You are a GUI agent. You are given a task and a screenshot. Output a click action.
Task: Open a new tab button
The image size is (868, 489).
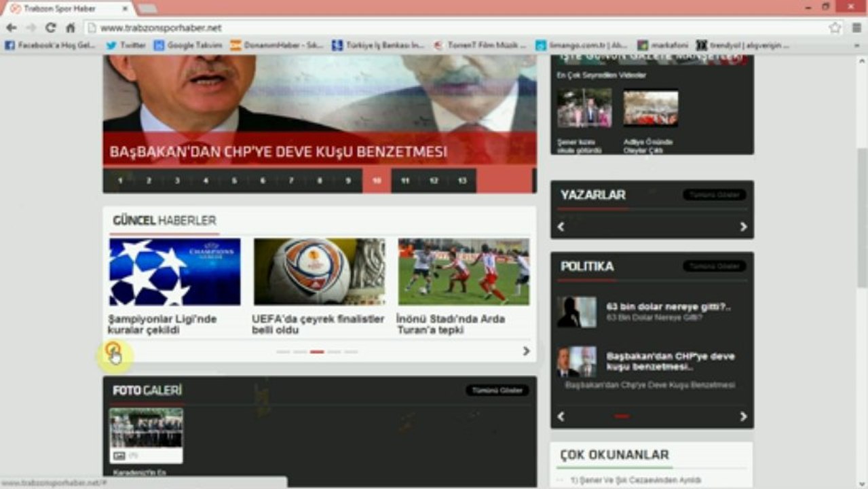click(x=147, y=9)
